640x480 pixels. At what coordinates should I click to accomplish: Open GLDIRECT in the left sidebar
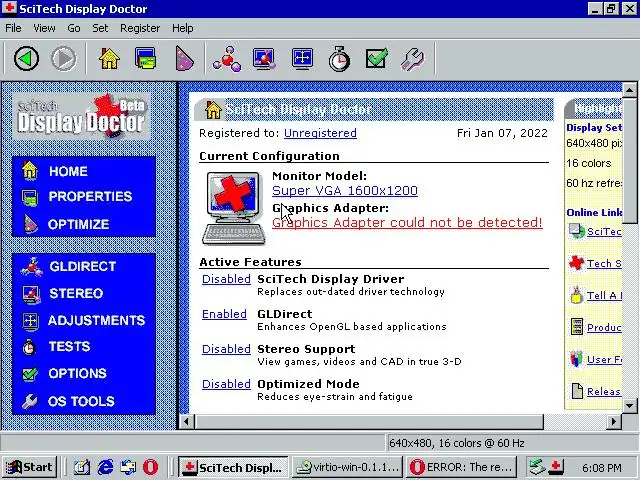point(84,267)
